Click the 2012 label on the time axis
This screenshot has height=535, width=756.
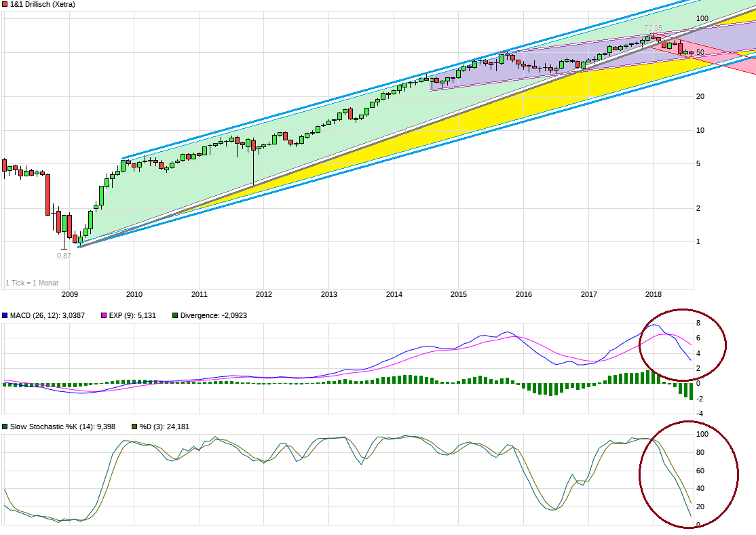pyautogui.click(x=264, y=294)
